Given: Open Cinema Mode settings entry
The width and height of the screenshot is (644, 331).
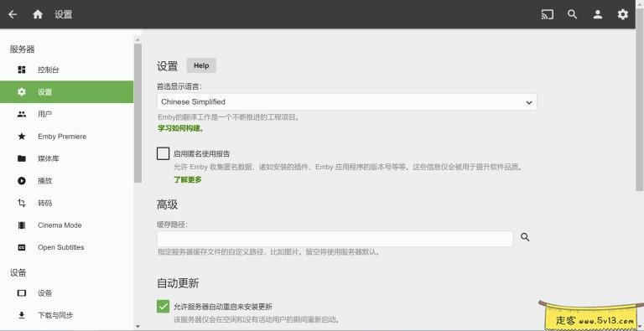Looking at the screenshot, I should [66, 225].
